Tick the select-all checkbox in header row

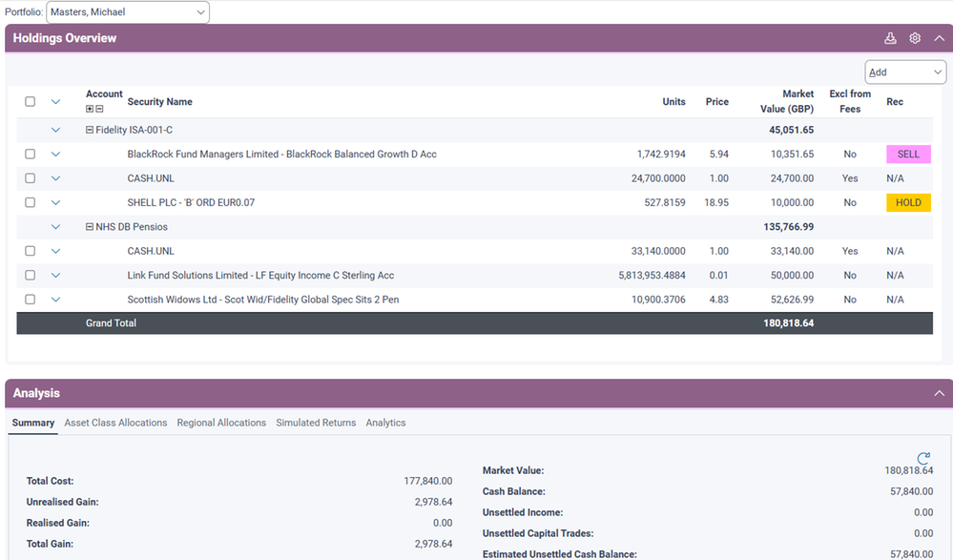click(x=31, y=102)
